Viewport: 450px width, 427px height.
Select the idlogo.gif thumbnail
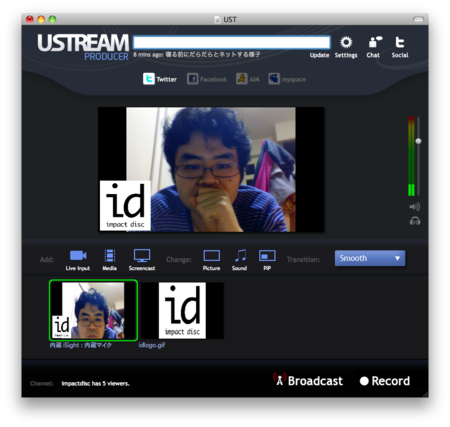coord(182,310)
